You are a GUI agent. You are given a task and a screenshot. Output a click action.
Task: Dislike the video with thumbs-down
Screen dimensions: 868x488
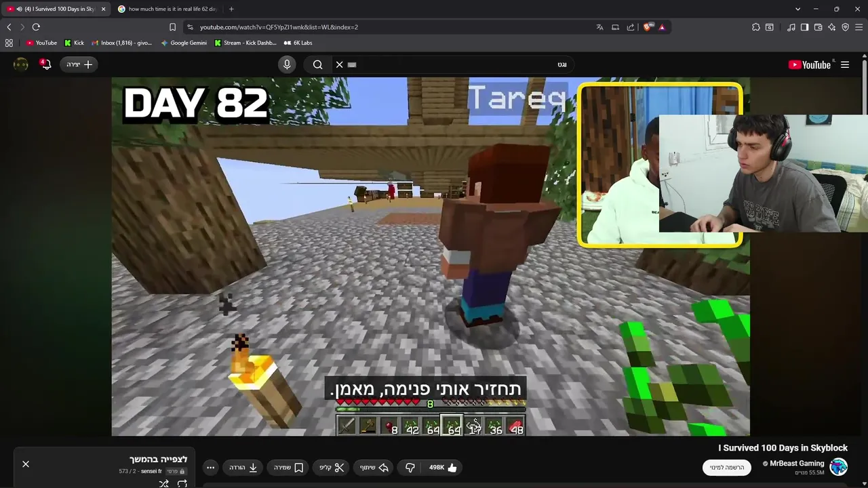pos(410,468)
